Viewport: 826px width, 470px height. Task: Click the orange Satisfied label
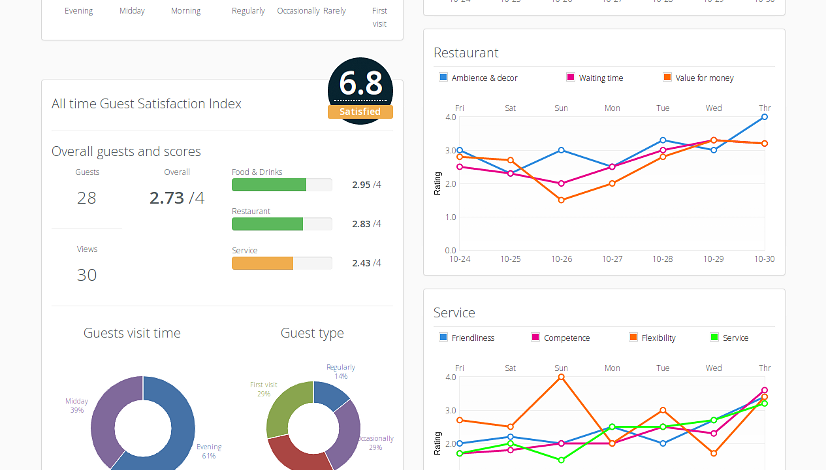(360, 112)
